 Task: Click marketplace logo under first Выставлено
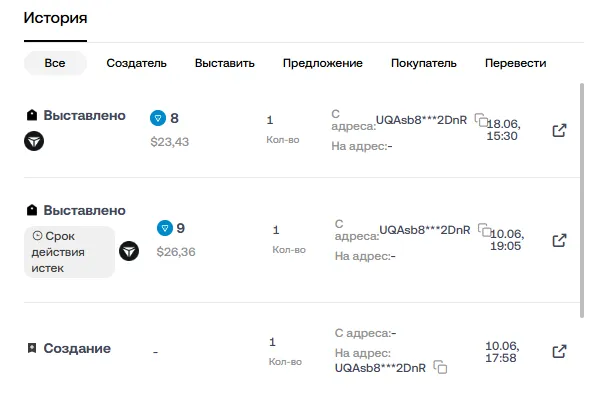click(x=34, y=141)
